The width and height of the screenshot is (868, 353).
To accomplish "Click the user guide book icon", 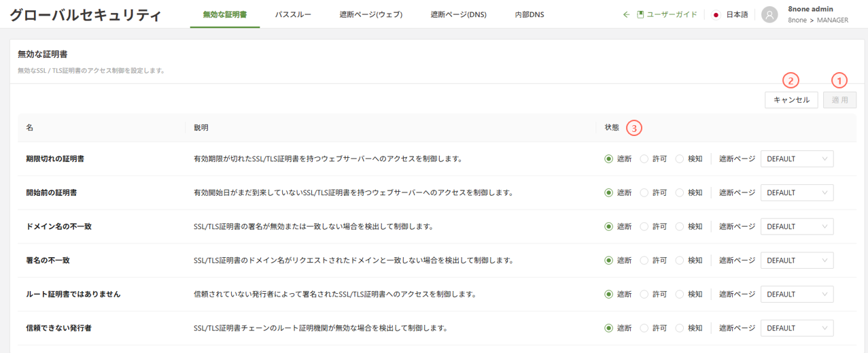I will (640, 14).
